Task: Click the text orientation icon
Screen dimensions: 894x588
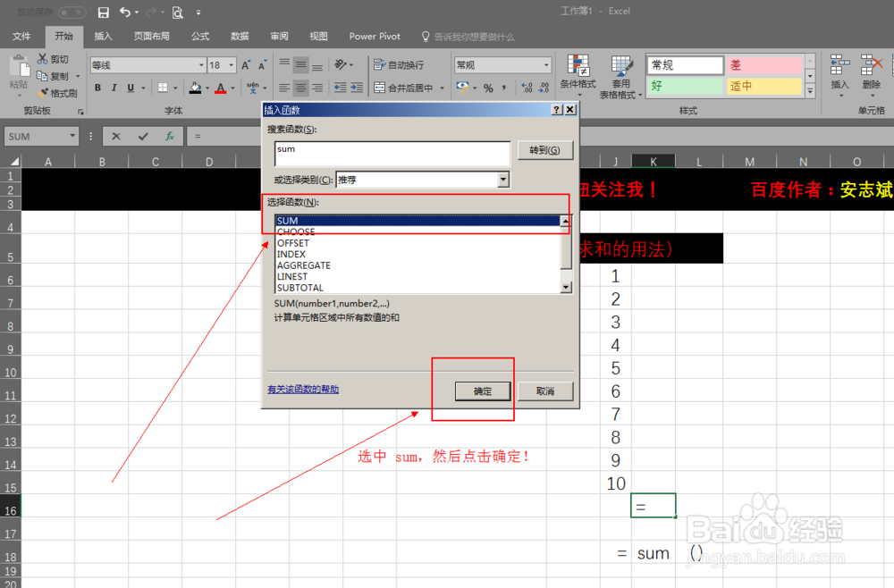Action: [x=341, y=64]
